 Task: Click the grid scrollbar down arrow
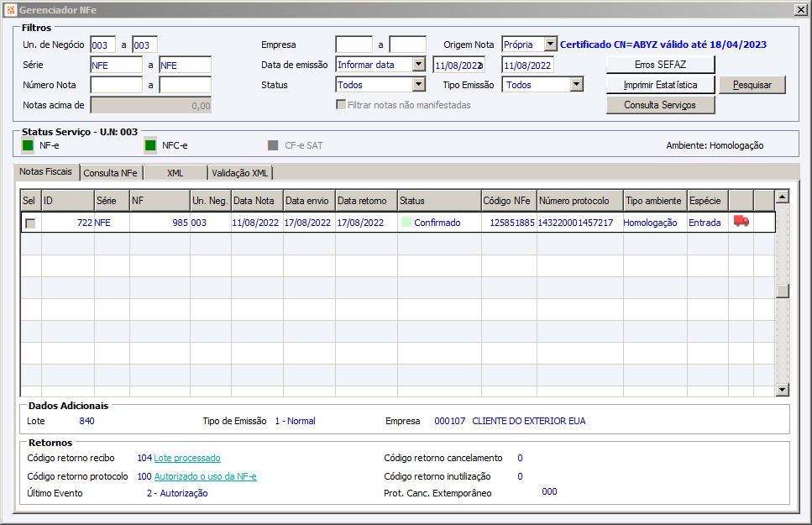[x=782, y=389]
